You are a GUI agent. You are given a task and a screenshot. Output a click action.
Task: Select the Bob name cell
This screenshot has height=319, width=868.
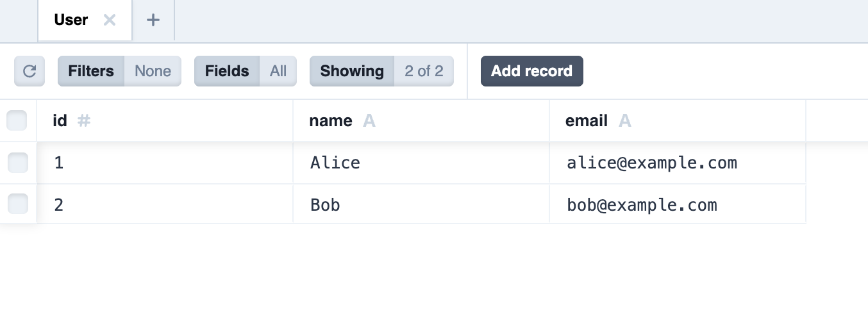point(325,205)
